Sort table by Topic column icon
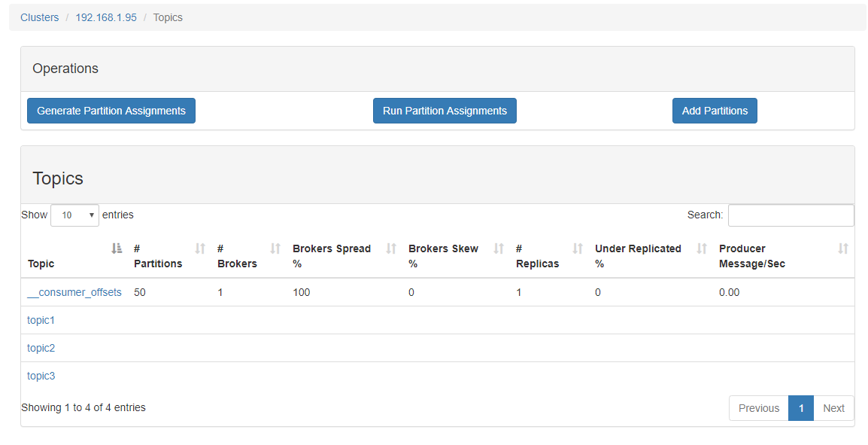Viewport: 868px width, 445px height. [117, 248]
